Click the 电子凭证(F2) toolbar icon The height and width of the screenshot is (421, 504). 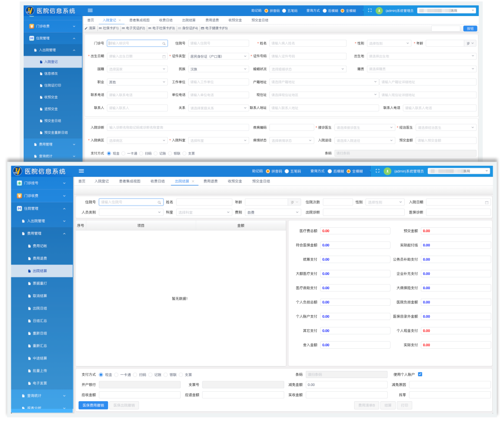coord(123,28)
